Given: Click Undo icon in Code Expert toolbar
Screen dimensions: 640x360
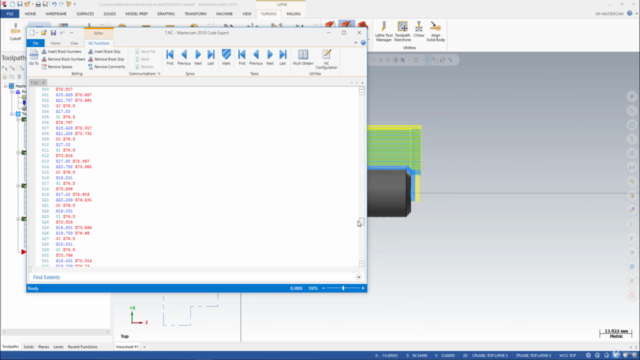Looking at the screenshot, I should pos(62,33).
